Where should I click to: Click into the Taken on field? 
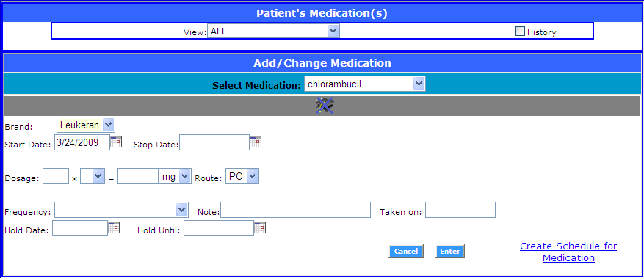[460, 210]
